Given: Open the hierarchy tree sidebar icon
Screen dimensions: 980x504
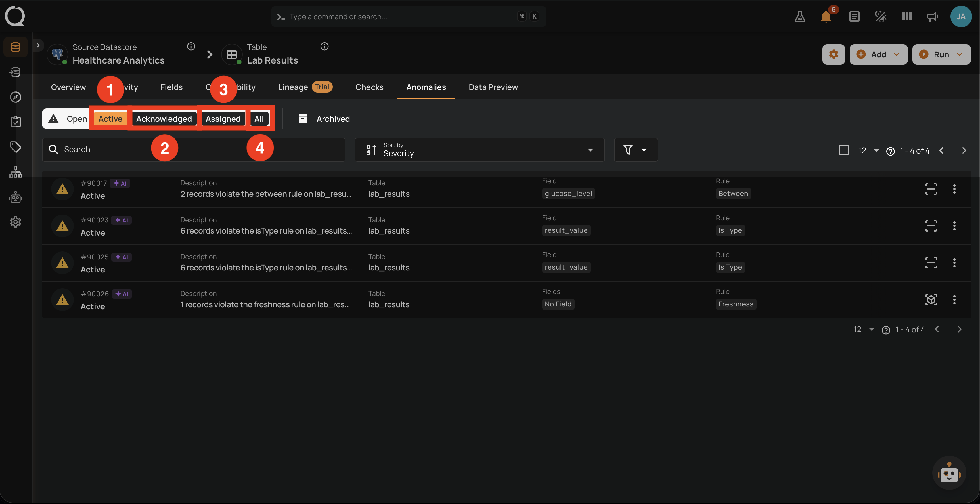Looking at the screenshot, I should pyautogui.click(x=16, y=172).
